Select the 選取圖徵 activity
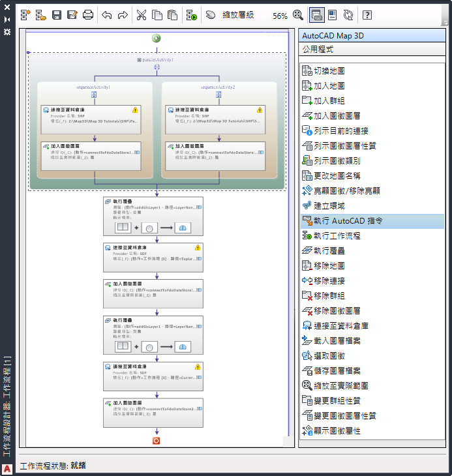452x476 pixels. click(372, 356)
